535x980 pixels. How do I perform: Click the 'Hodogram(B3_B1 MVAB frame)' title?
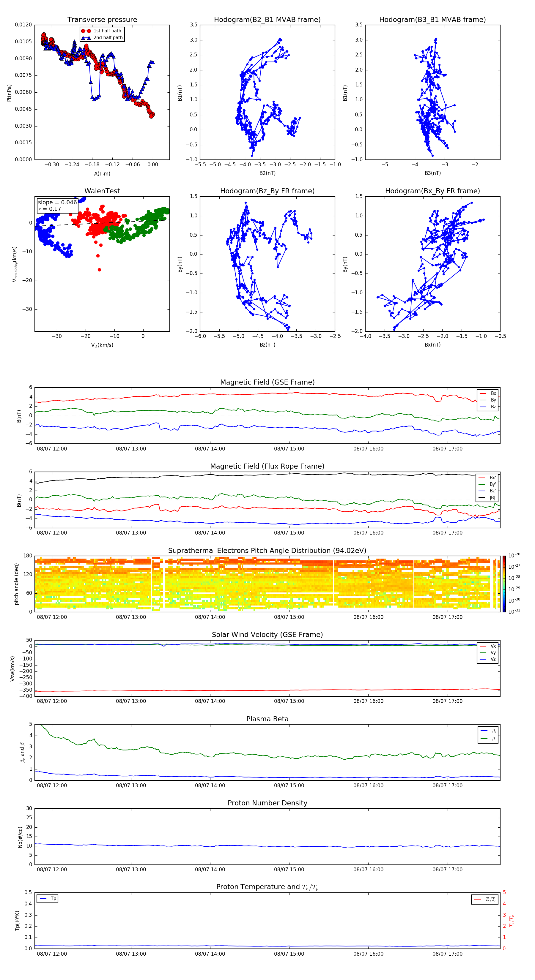click(x=432, y=19)
